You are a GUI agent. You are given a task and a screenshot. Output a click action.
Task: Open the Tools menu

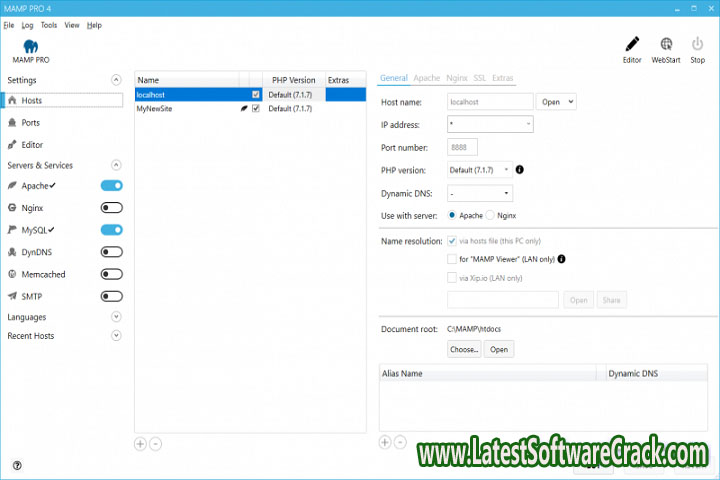(x=49, y=25)
